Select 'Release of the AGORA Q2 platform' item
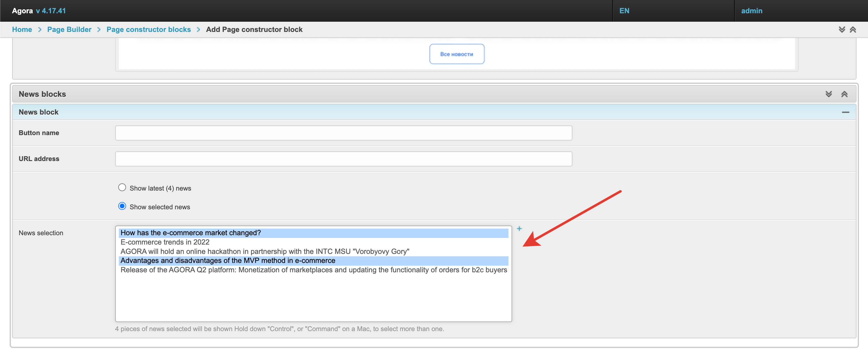The image size is (868, 351). pos(313,270)
